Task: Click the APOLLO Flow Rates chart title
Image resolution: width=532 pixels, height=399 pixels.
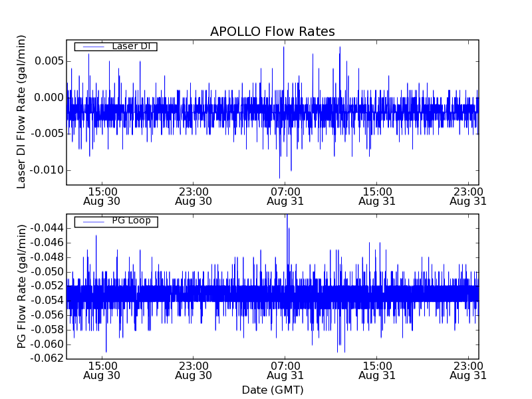Action: [272, 32]
